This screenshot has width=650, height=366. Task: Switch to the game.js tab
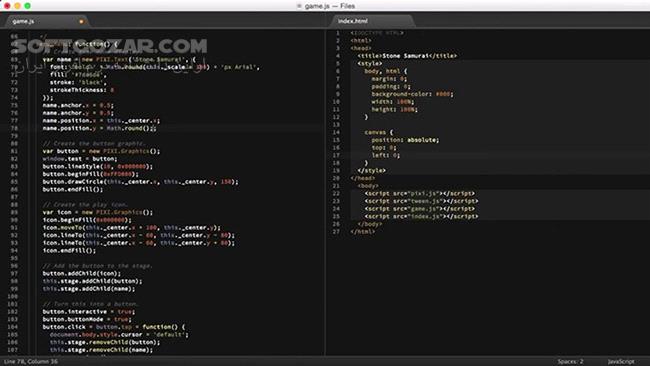tap(23, 21)
